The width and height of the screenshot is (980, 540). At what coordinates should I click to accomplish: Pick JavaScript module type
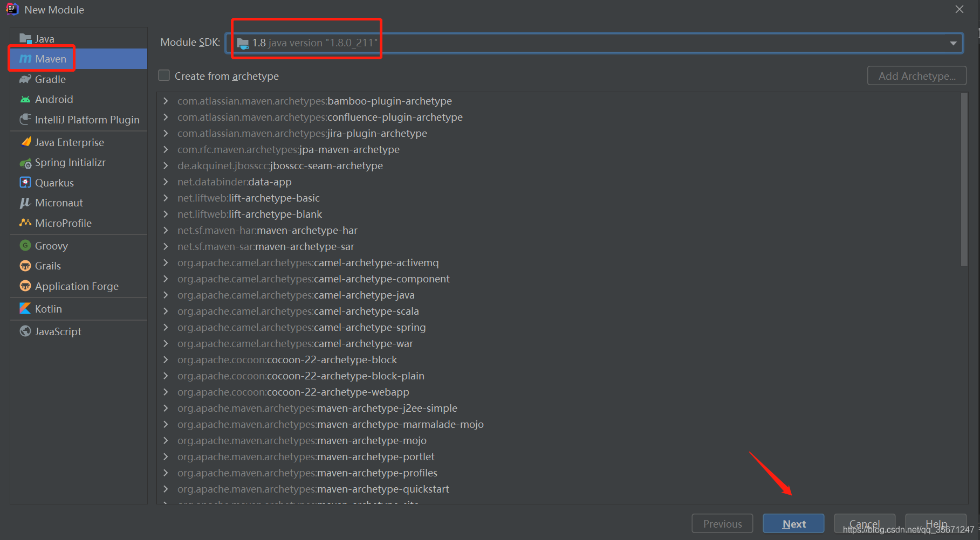tap(79, 331)
